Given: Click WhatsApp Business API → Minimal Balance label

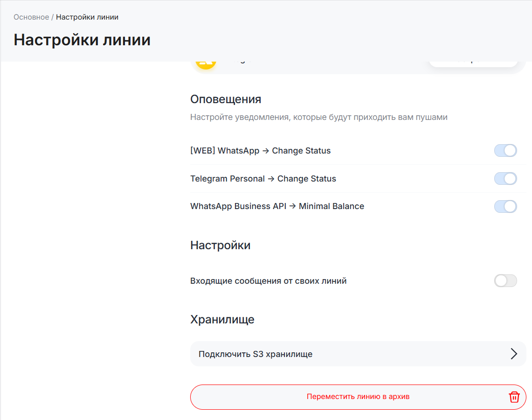Looking at the screenshot, I should pyautogui.click(x=277, y=206).
